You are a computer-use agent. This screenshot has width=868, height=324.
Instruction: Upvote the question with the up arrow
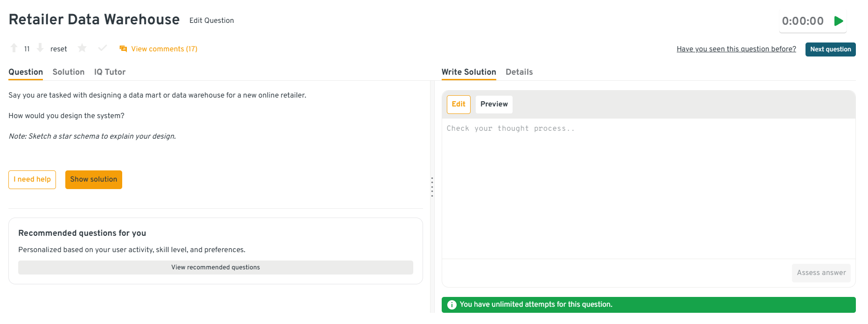pos(14,48)
